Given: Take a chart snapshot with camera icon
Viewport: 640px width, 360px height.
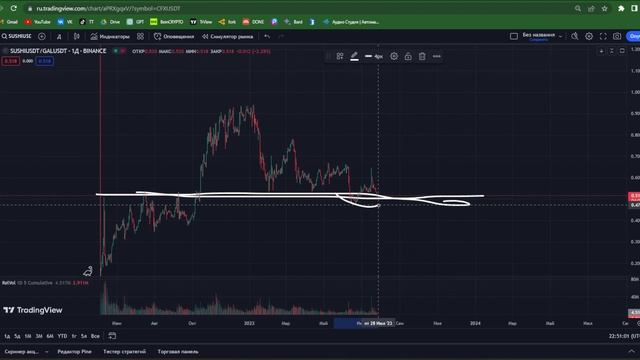Looking at the screenshot, I should coord(617,36).
